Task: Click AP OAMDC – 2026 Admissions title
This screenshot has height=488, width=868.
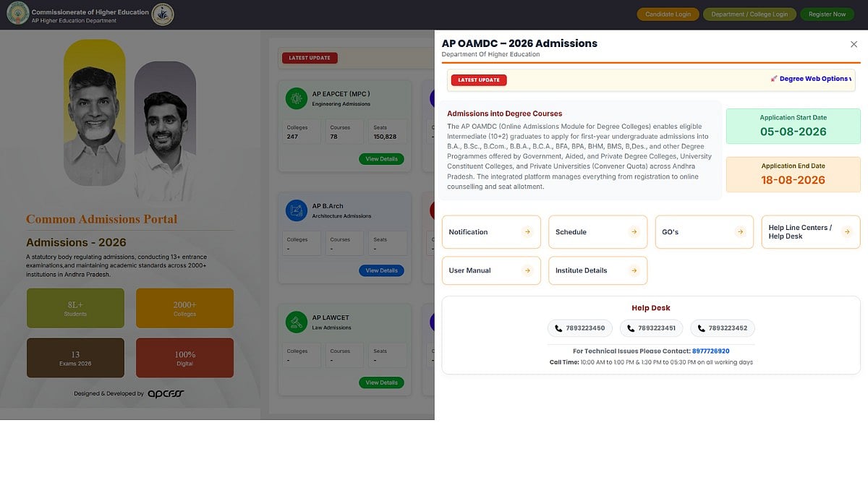Action: (x=519, y=43)
